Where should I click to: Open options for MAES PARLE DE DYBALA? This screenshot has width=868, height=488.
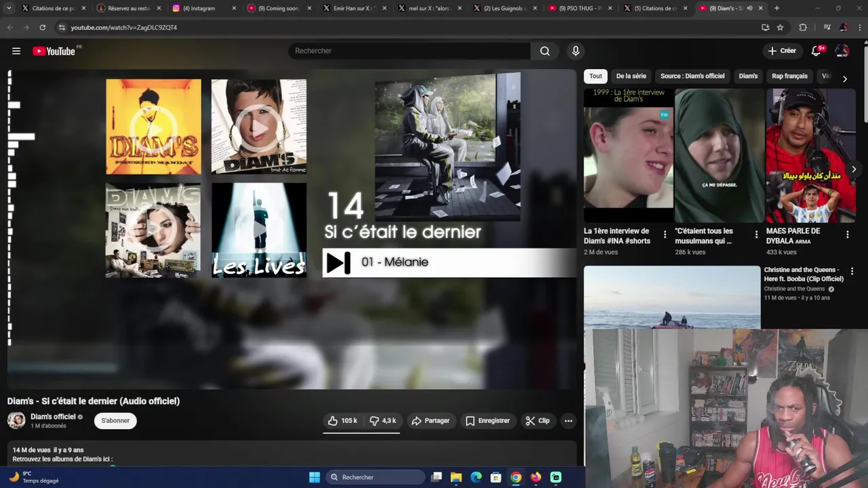[847, 235]
